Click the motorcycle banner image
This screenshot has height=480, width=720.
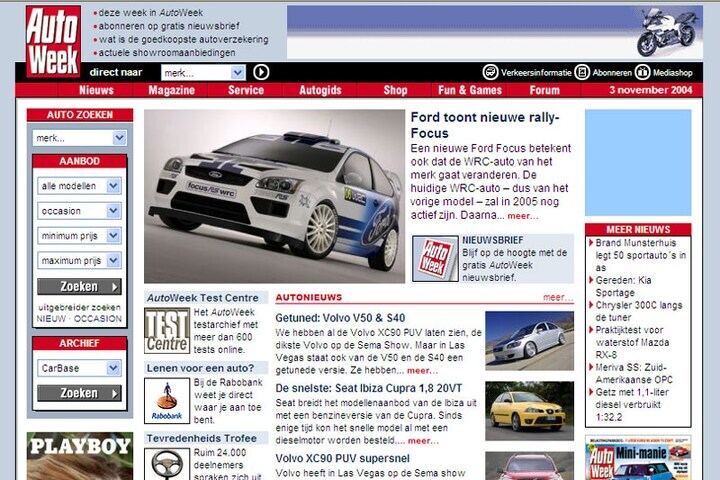[495, 32]
